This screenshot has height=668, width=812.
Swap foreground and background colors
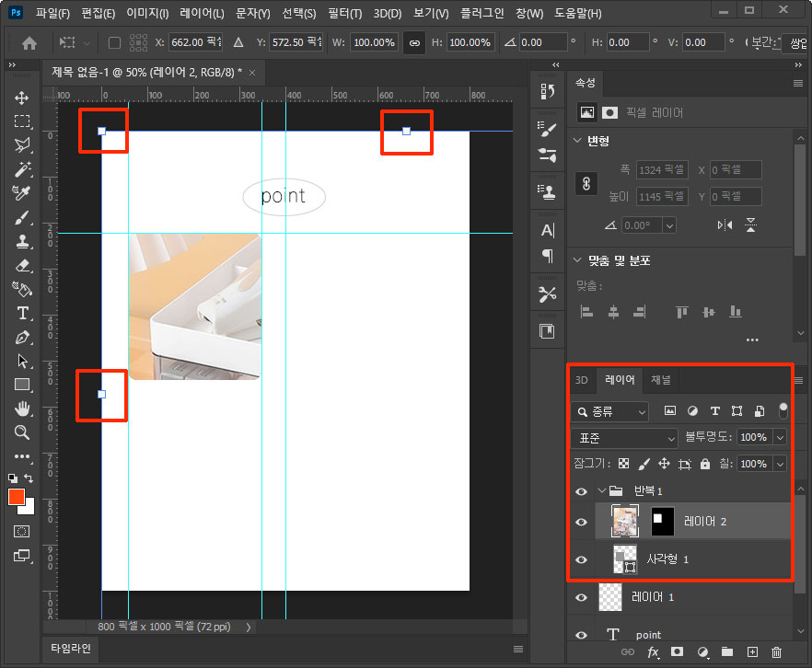29,478
